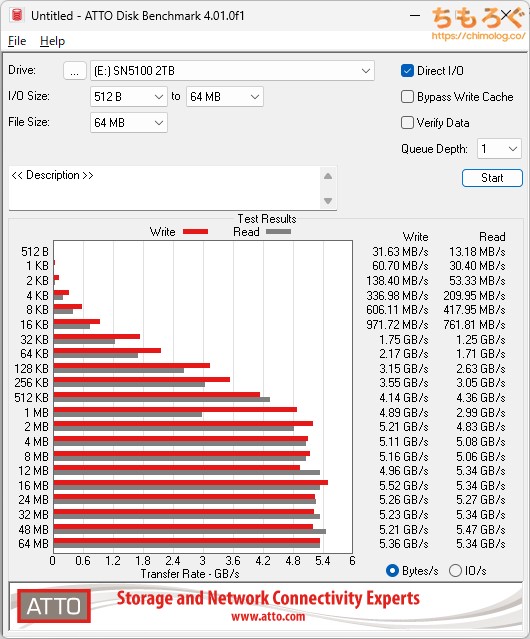Open the minimum I/O Size 512 B dropdown
The height and width of the screenshot is (639, 530).
coord(129,97)
